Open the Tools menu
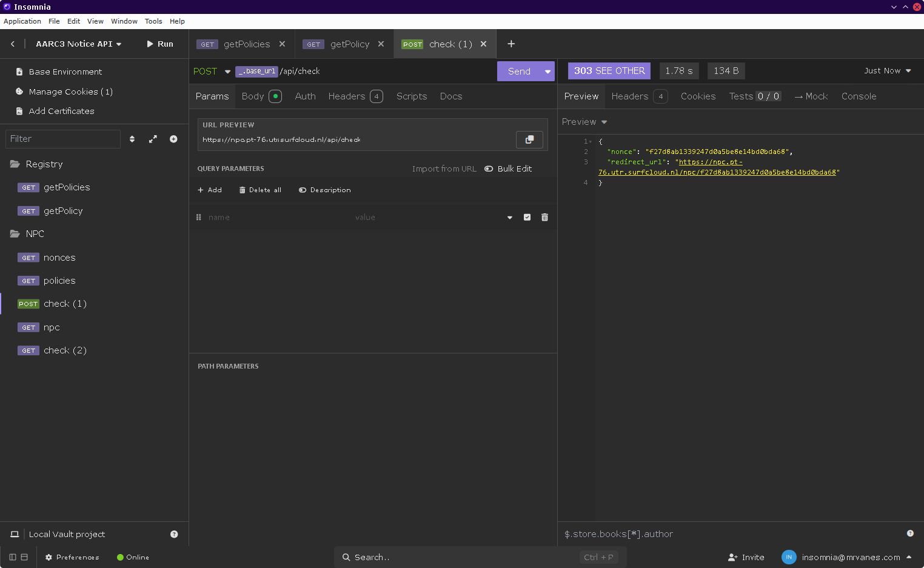Screen dimensions: 924x568 point(153,21)
